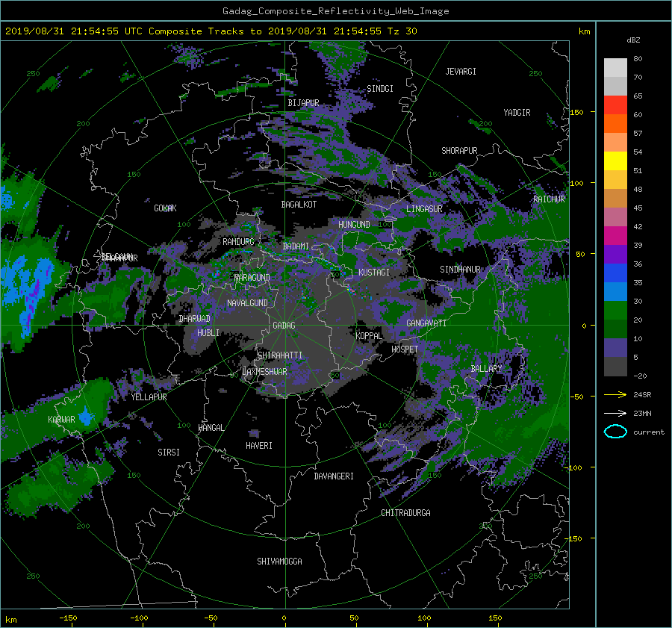The height and width of the screenshot is (628, 672).
Task: Click the BALLARY city label
Action: (486, 369)
